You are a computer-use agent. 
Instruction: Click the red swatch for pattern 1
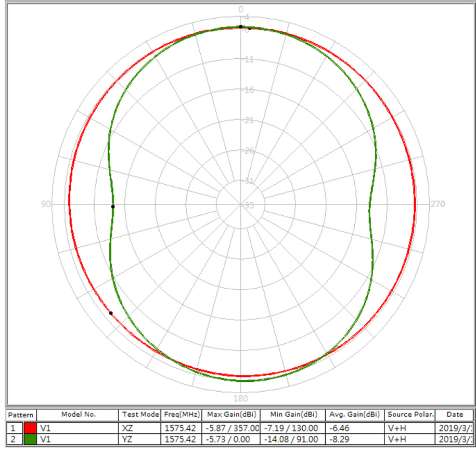tap(30, 428)
